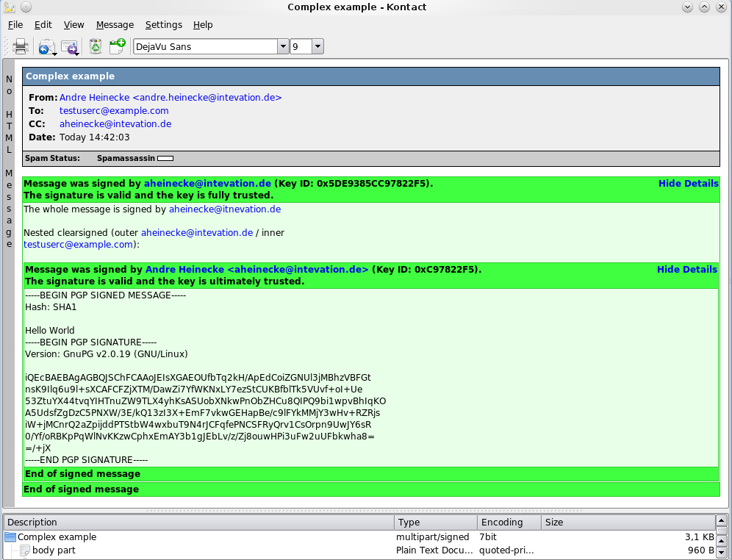Click the testuserc@example.com recipient in To field
Viewport: 732px width, 560px height.
114,110
